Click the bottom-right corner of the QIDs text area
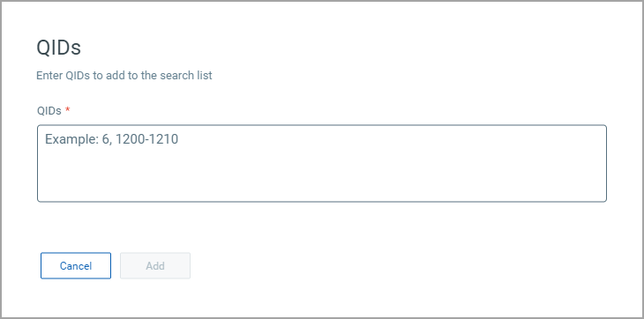This screenshot has height=319, width=644. pyautogui.click(x=603, y=198)
